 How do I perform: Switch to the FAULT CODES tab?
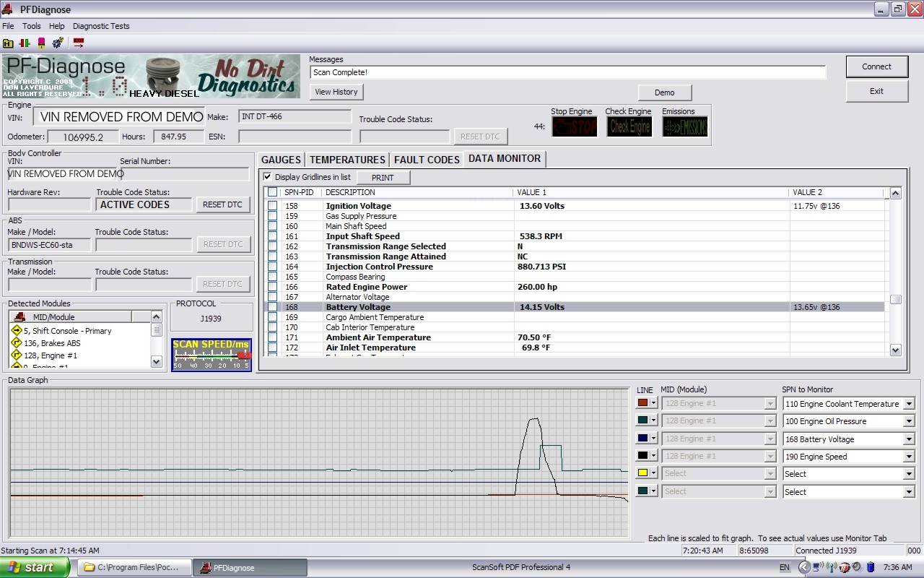coord(427,160)
